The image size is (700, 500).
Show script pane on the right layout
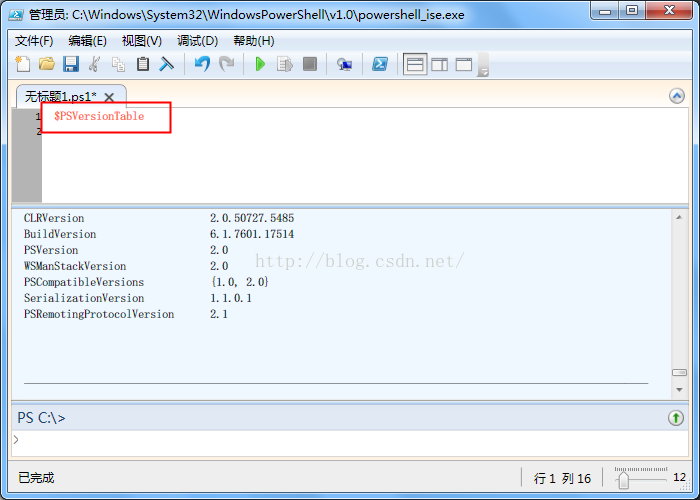pos(440,64)
